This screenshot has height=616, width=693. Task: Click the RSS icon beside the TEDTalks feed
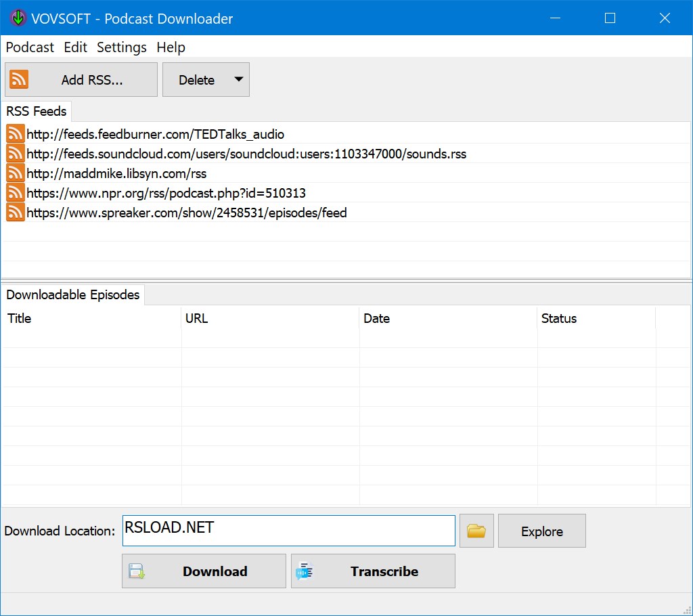click(15, 134)
